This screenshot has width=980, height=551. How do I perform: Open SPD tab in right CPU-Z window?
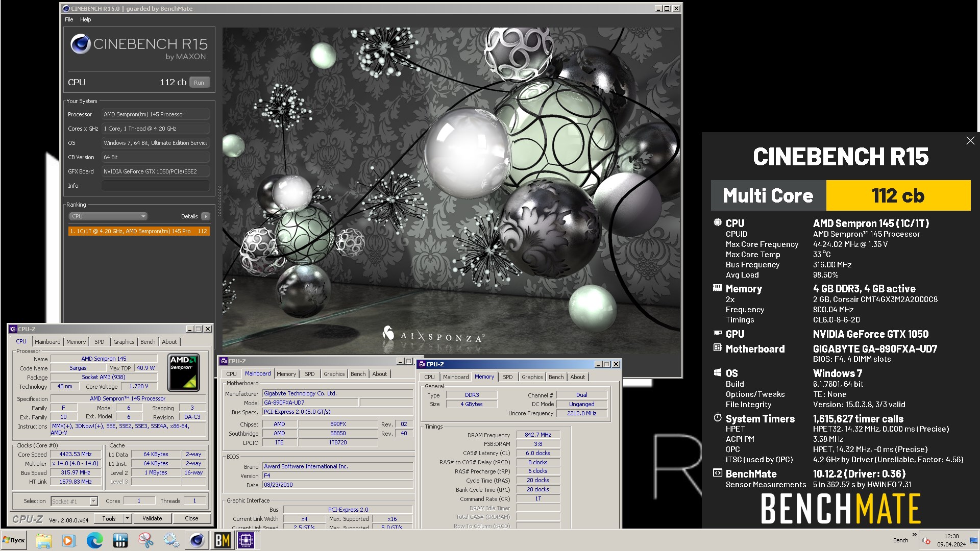[x=508, y=377]
